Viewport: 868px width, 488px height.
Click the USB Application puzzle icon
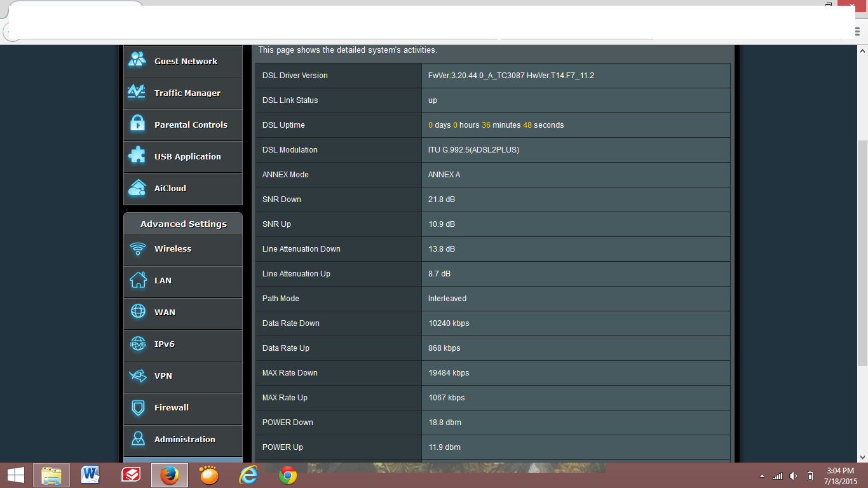coord(137,156)
